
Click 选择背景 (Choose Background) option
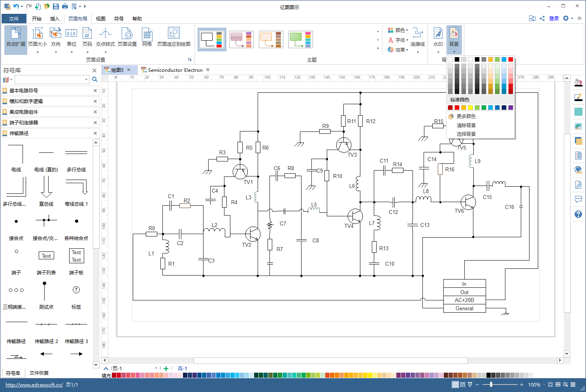[466, 134]
